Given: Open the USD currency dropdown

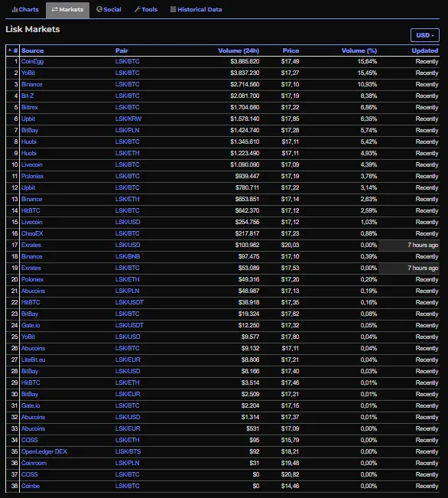Looking at the screenshot, I should [425, 35].
